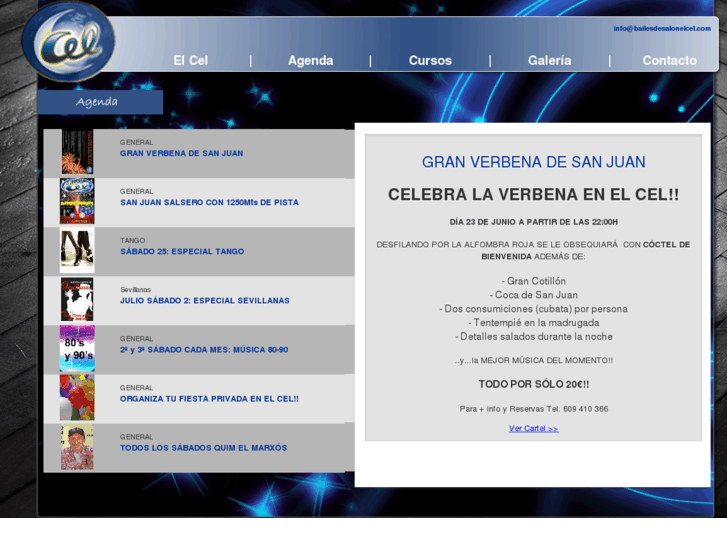Click the Ver Cartel >> link
This screenshot has height=545, width=727.
pyautogui.click(x=533, y=429)
